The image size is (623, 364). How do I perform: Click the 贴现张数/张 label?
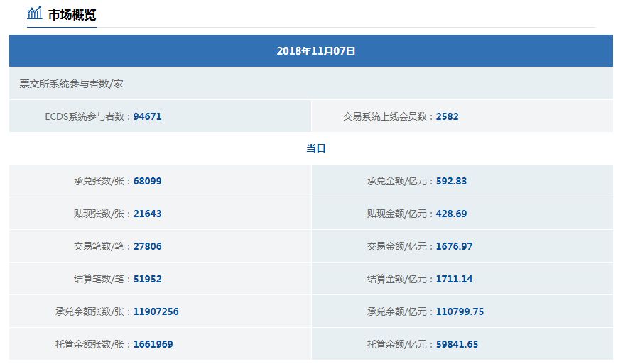(99, 214)
